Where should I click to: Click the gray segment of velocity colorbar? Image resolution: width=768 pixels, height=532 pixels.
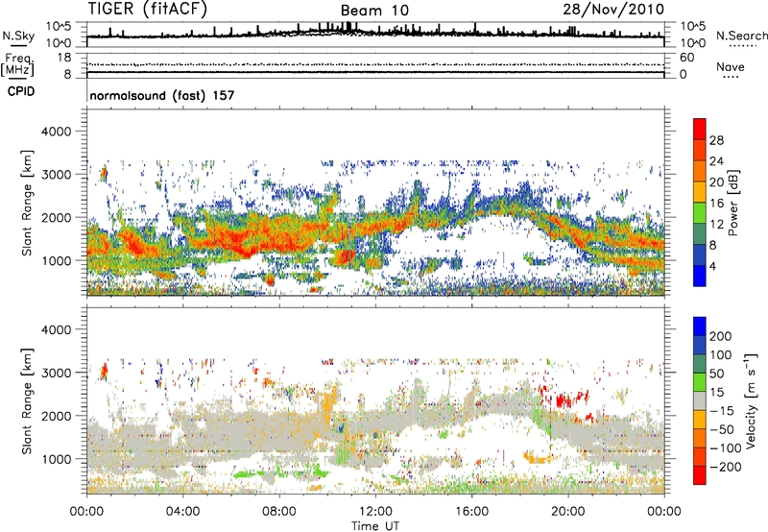pos(700,400)
